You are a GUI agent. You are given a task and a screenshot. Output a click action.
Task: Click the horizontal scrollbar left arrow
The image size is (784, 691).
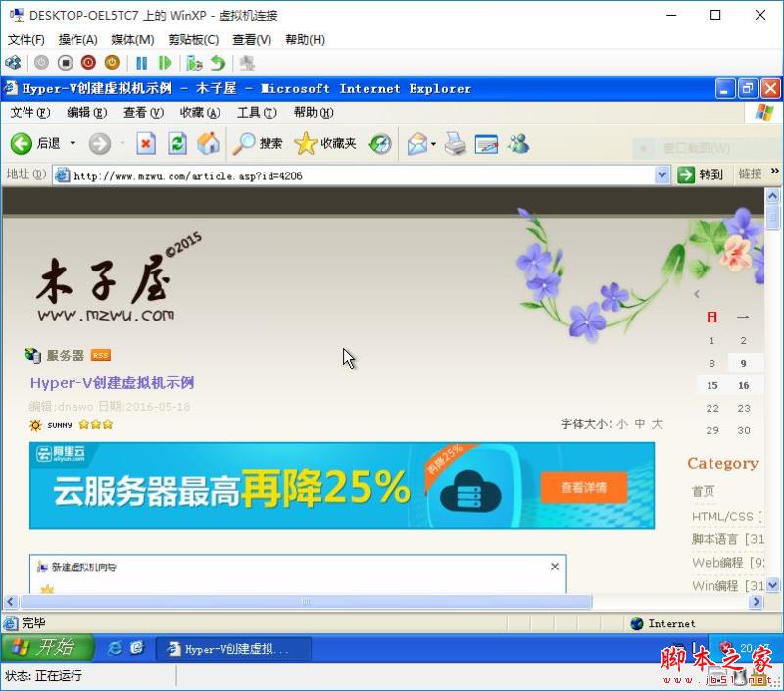11,602
